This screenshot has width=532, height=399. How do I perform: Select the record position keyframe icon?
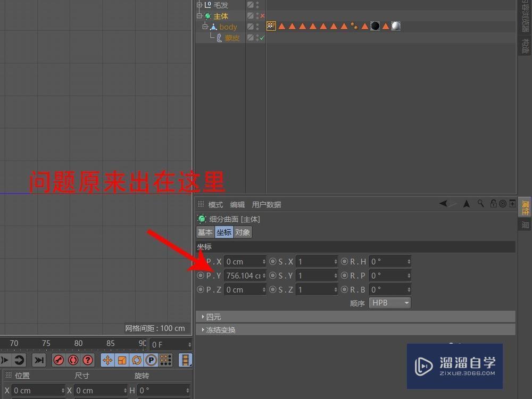(108, 360)
